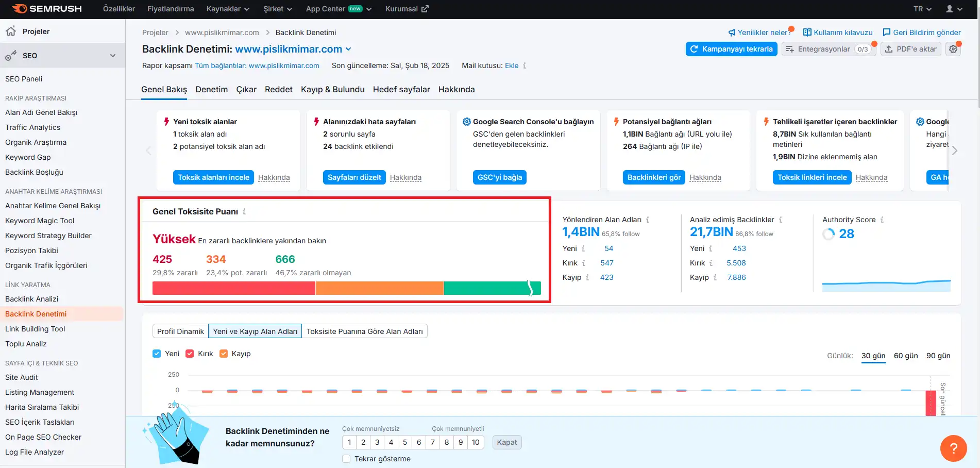Screen dimensions: 980x468
Task: Open settings gear icon beside PDF export
Action: [x=953, y=49]
